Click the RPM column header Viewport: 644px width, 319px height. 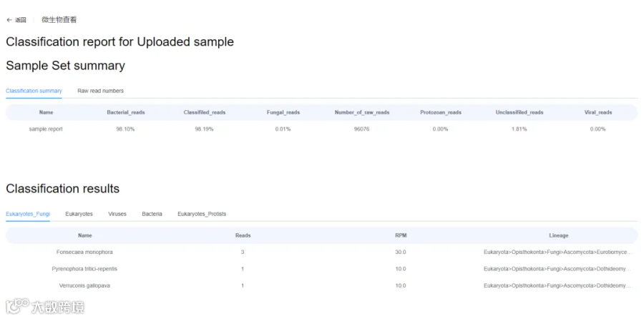point(401,235)
